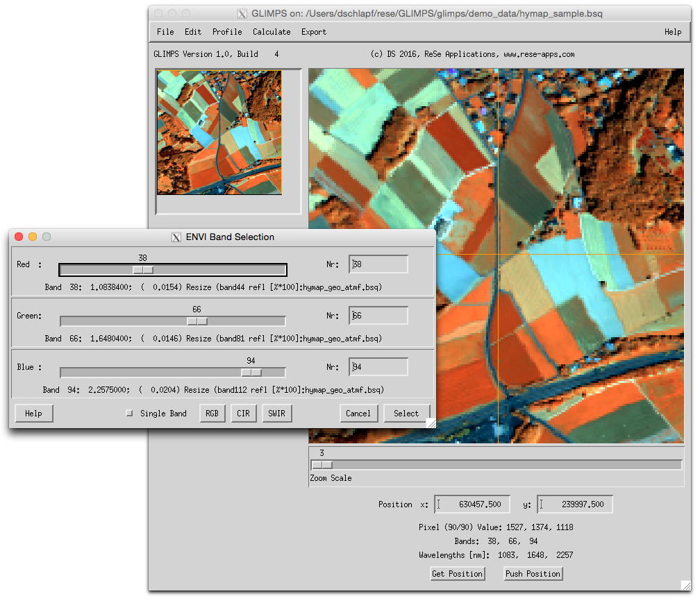The width and height of the screenshot is (700, 603).
Task: Click the Blue band slider handle
Action: [251, 373]
